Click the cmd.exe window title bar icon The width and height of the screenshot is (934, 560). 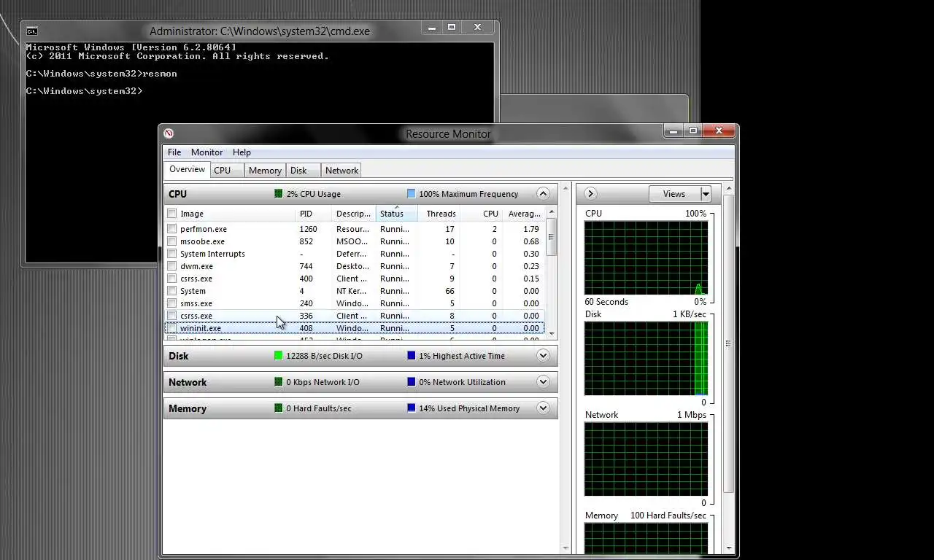click(32, 31)
